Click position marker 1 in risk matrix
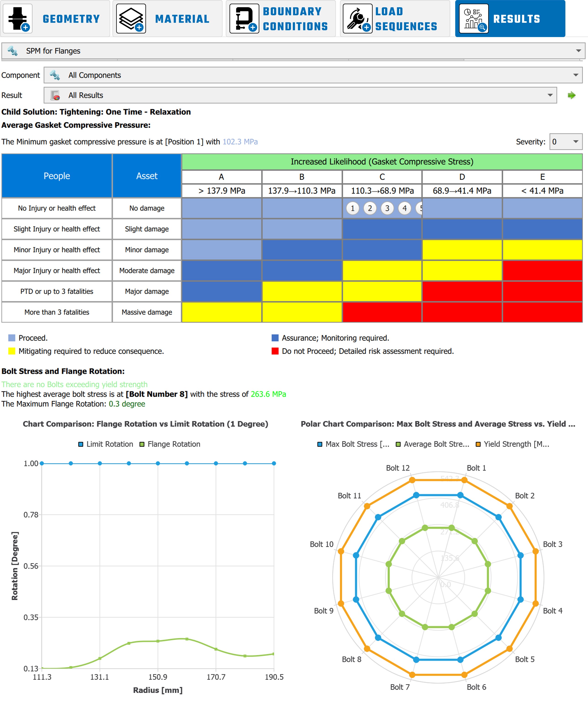The width and height of the screenshot is (588, 713). [x=352, y=208]
